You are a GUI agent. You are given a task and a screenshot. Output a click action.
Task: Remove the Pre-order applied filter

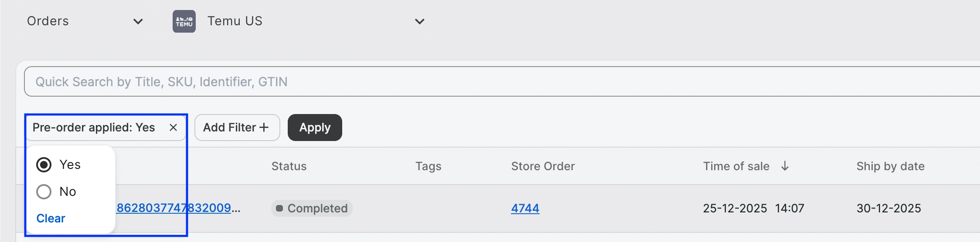coord(173,128)
